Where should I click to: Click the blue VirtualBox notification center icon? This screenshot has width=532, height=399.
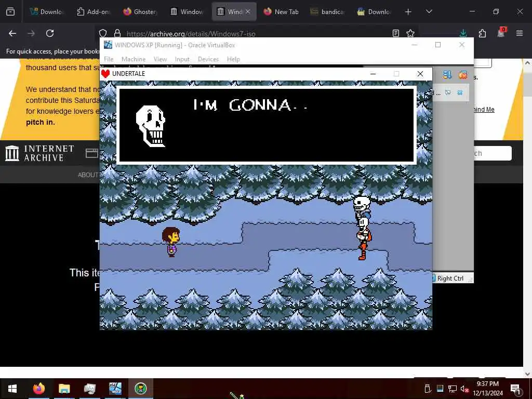pos(447,75)
